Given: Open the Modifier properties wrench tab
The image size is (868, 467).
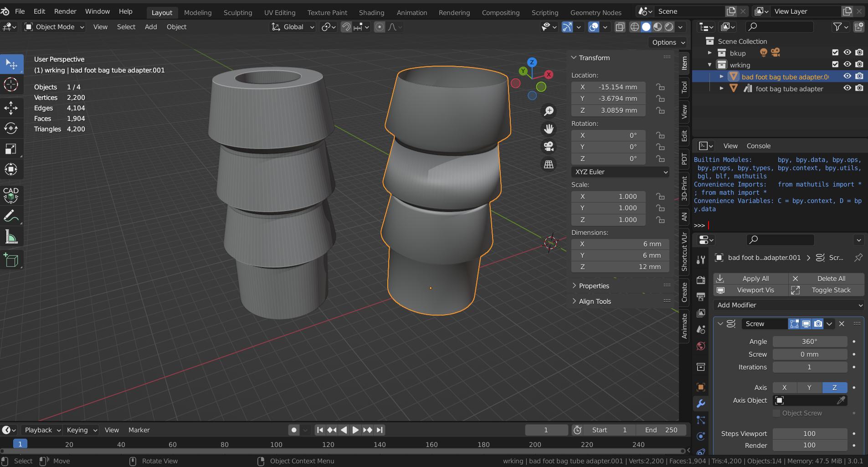Looking at the screenshot, I should (701, 404).
